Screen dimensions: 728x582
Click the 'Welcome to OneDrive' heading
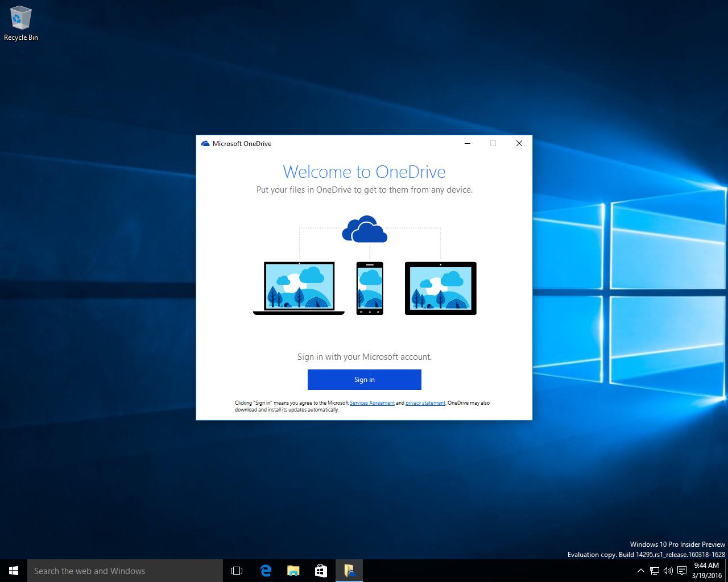364,172
